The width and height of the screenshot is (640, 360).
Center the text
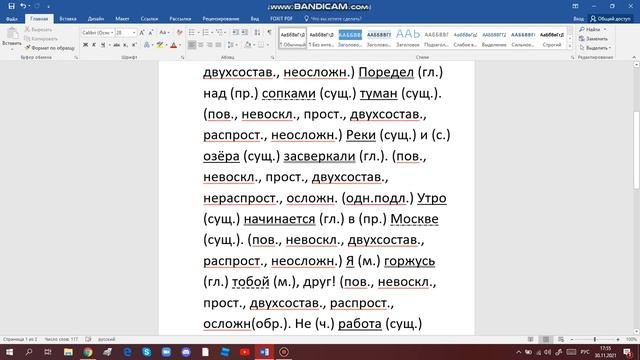click(x=200, y=45)
